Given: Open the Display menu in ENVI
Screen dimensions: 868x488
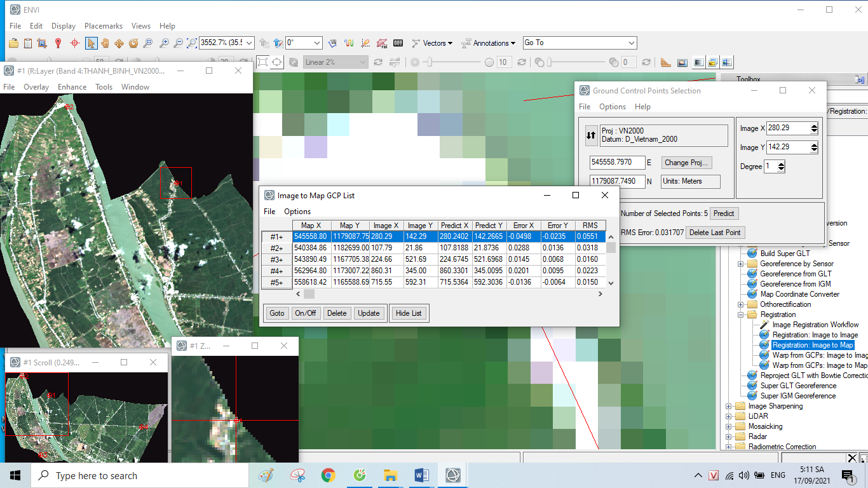Looking at the screenshot, I should click(64, 26).
